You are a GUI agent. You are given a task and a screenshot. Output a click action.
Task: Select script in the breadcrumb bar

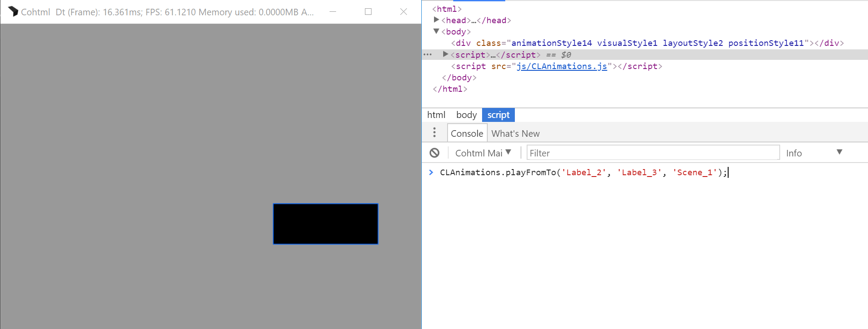click(498, 115)
